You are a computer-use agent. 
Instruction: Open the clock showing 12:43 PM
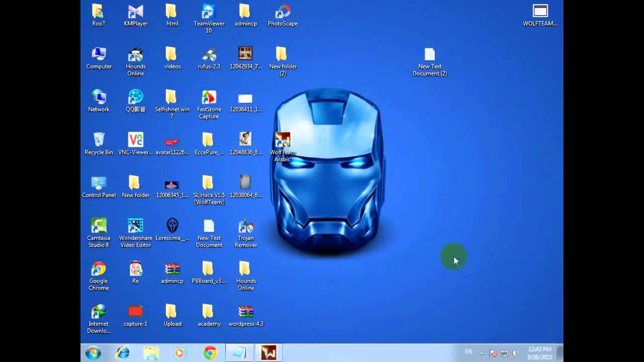point(539,353)
